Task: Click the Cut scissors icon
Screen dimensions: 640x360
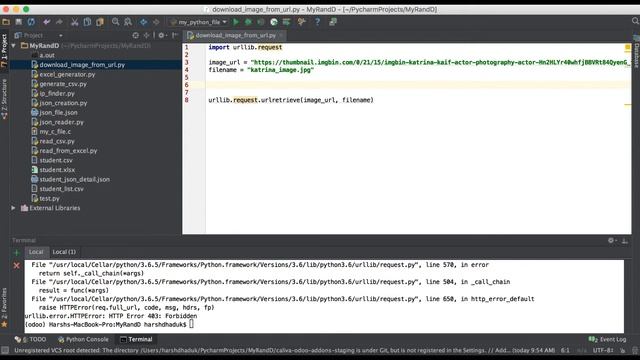Action: click(75, 22)
